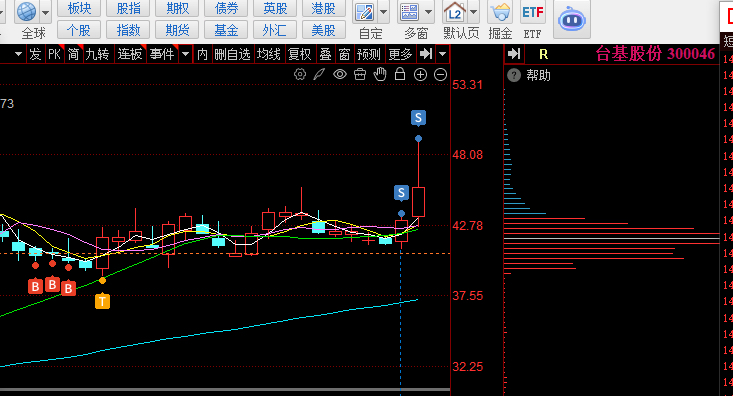Expand the 自定 dropdown arrow

[x=383, y=12]
